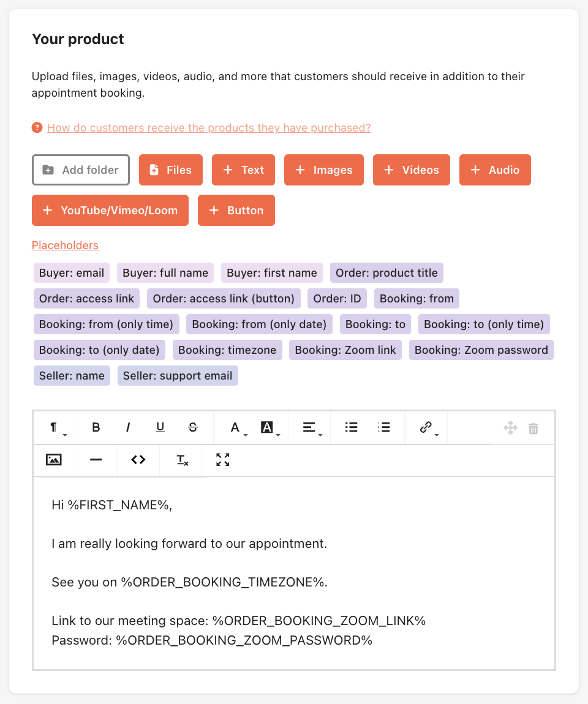Open text color dropdown
This screenshot has height=704, width=588.
[x=236, y=427]
